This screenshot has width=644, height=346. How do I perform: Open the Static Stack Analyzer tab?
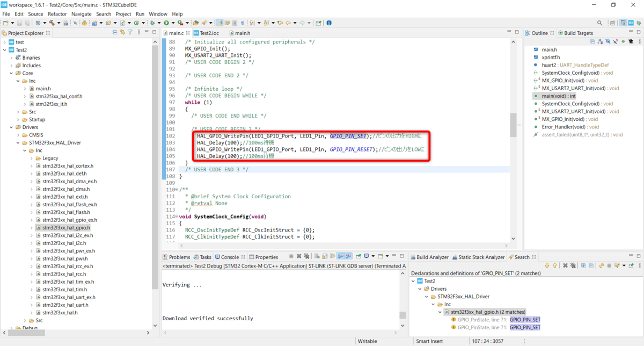[x=479, y=257]
